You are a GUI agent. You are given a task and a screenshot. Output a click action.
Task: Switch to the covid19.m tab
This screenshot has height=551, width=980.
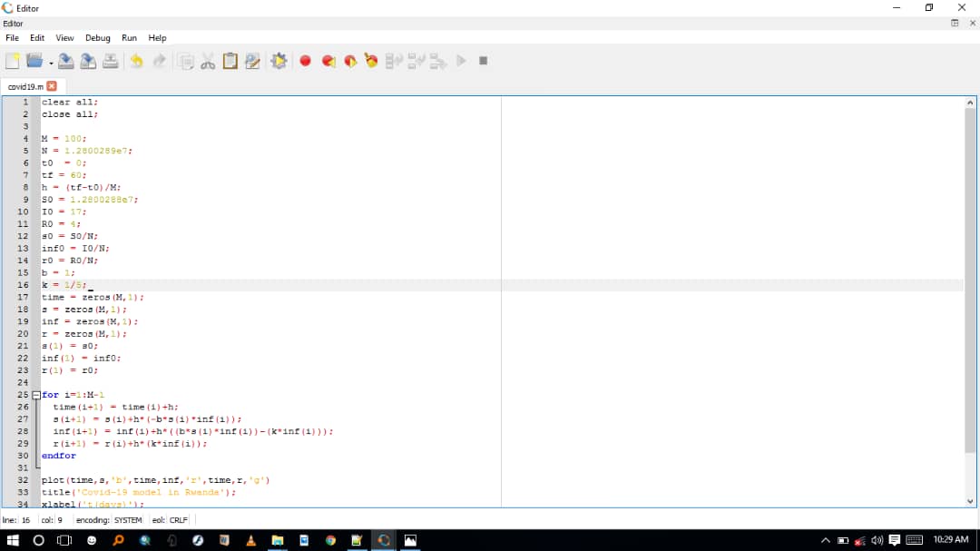(25, 85)
